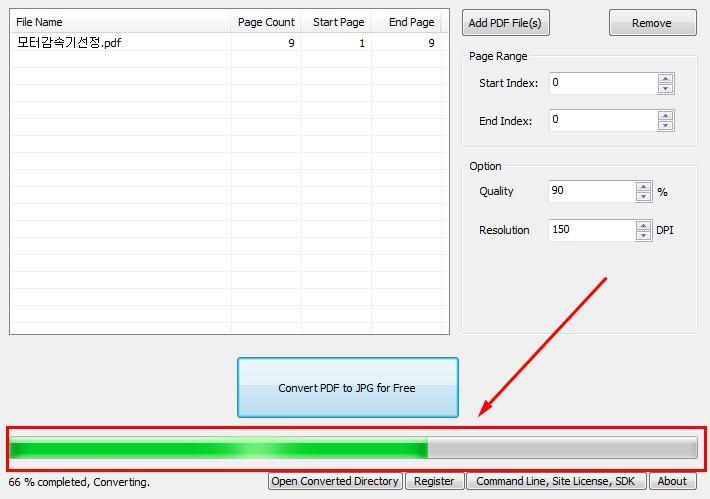
Task: Open the Register dialog
Action: (434, 481)
